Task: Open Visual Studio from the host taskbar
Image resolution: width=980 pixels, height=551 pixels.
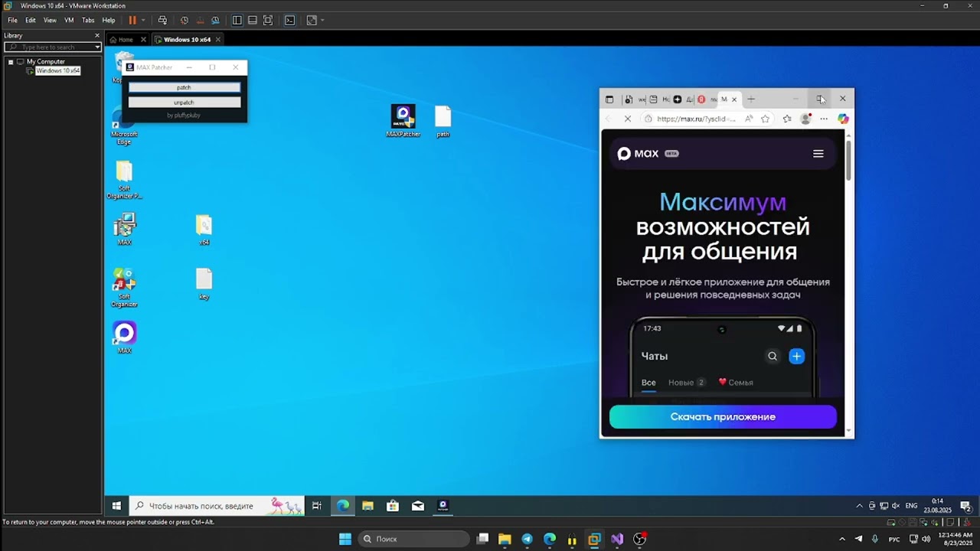Action: click(617, 539)
